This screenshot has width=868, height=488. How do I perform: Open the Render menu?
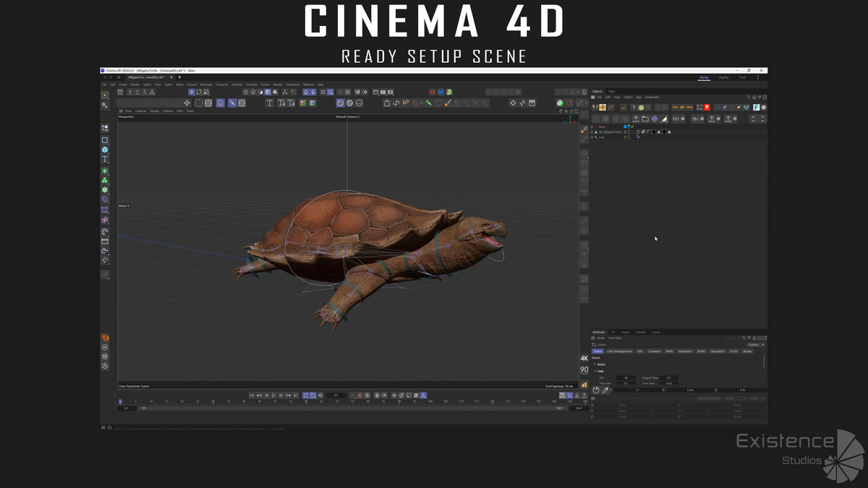278,85
